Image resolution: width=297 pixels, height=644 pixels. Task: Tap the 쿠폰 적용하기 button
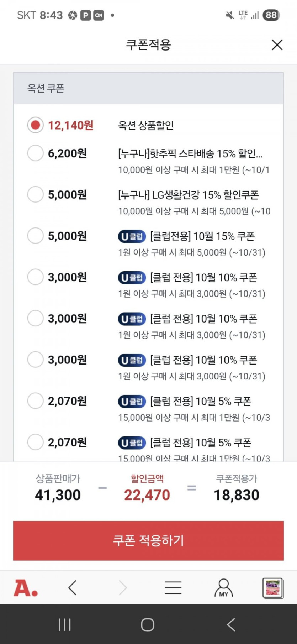[148, 540]
